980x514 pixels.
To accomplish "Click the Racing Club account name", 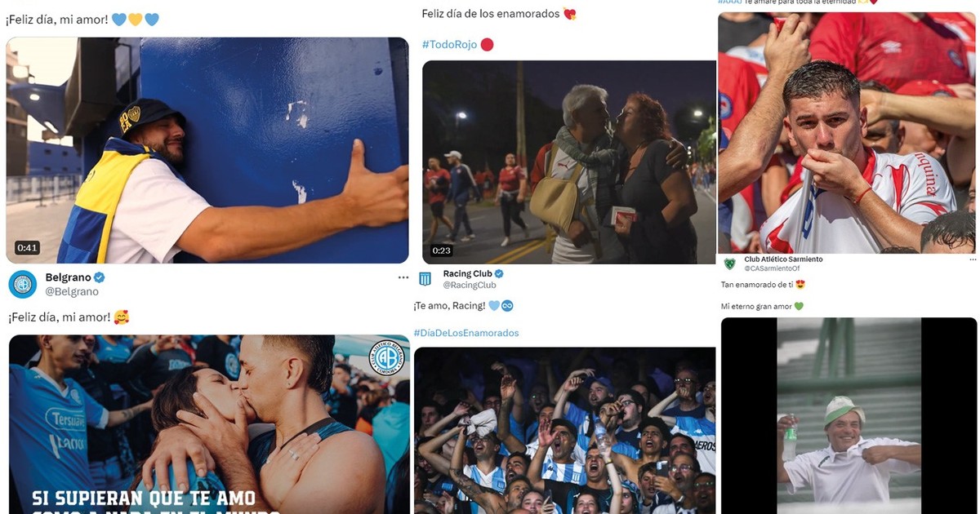I will pyautogui.click(x=468, y=274).
